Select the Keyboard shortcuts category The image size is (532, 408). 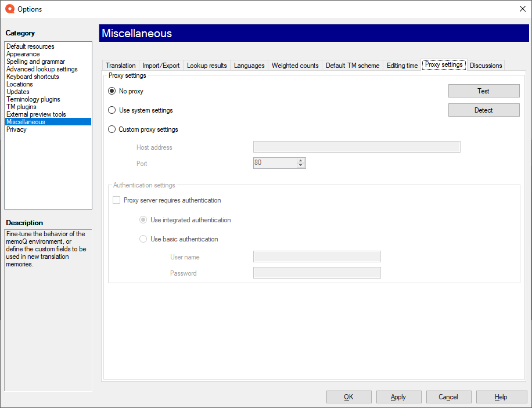click(32, 76)
